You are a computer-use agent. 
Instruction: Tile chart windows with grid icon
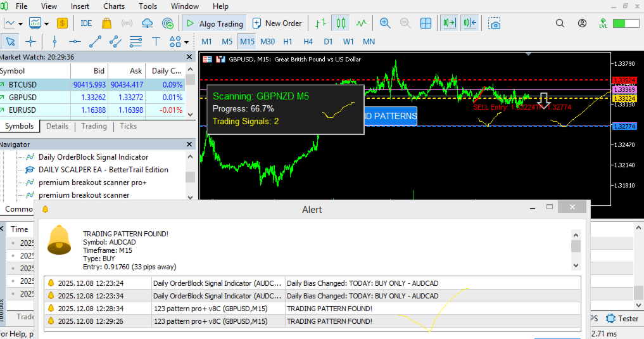[x=426, y=23]
